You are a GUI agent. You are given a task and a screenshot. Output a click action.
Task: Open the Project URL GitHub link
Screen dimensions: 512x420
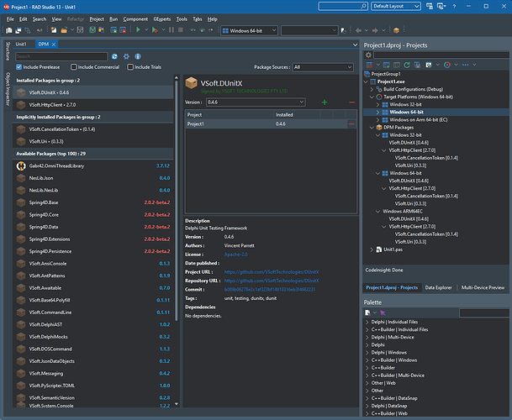click(272, 272)
